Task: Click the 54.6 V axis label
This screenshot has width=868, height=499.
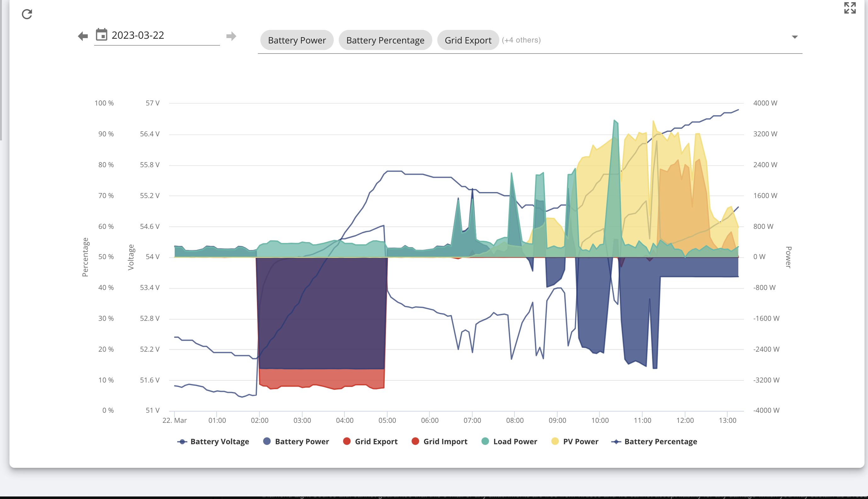Action: pyautogui.click(x=150, y=227)
